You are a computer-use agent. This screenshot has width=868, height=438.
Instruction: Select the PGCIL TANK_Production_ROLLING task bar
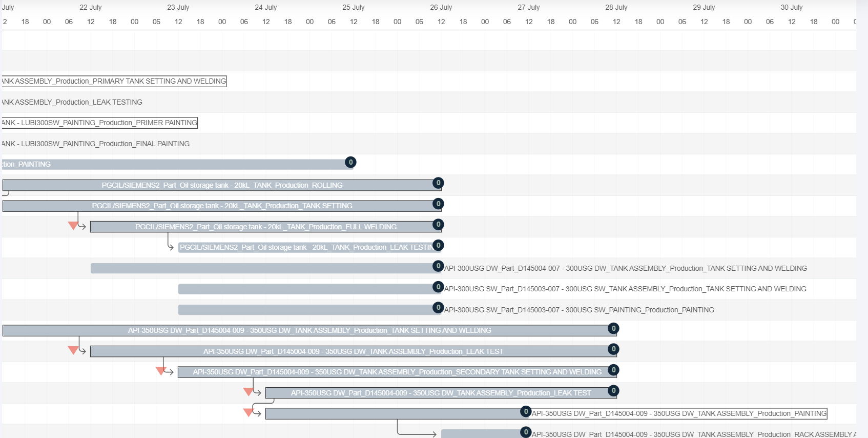point(222,185)
